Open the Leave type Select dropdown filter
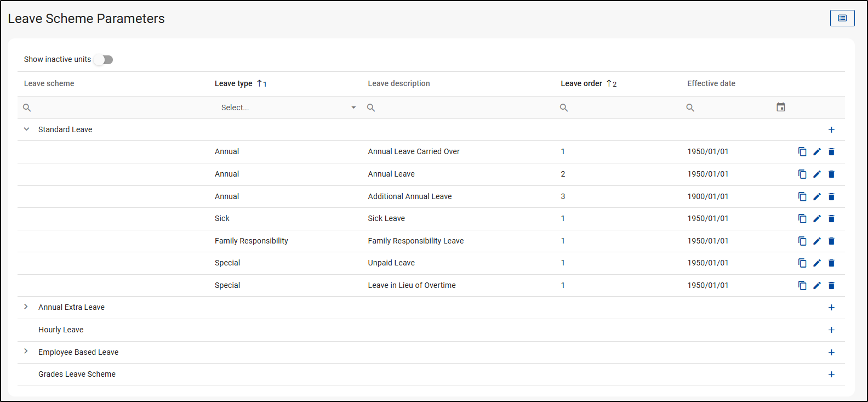868x402 pixels. (288, 107)
